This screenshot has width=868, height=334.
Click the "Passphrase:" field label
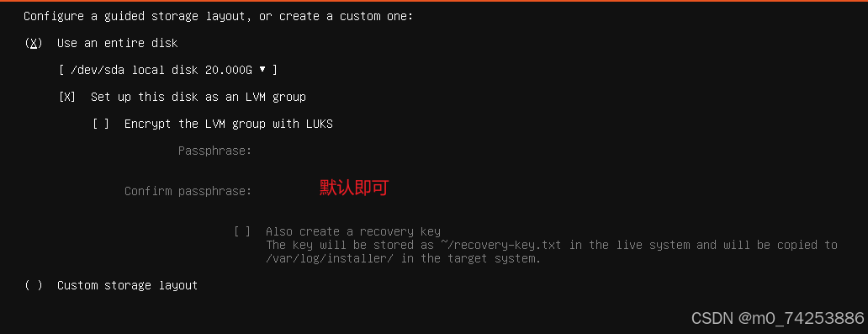tap(215, 151)
